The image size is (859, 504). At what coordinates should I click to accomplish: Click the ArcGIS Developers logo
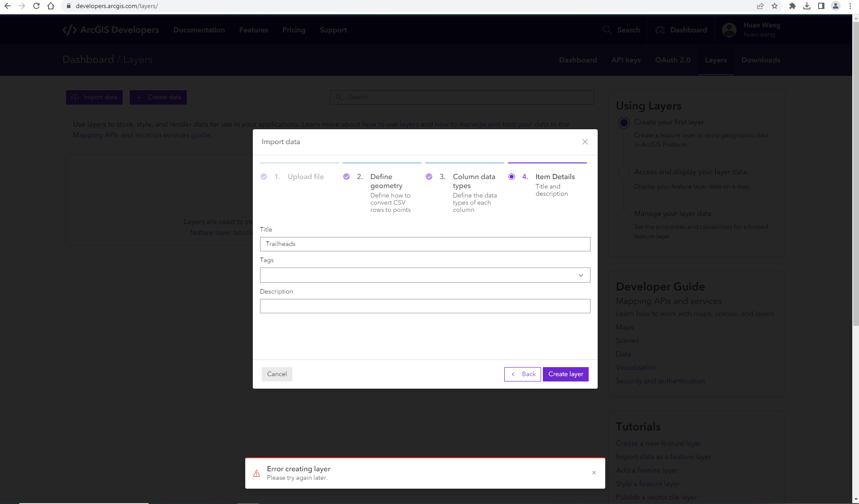coord(111,30)
